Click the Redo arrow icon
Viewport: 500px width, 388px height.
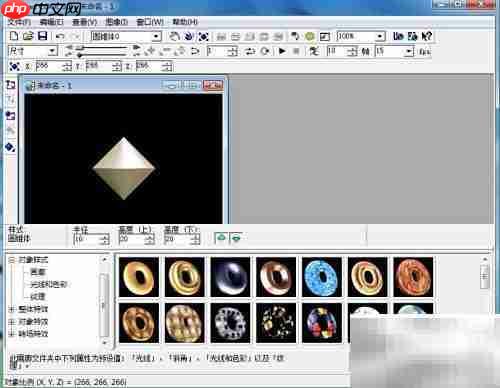point(75,36)
